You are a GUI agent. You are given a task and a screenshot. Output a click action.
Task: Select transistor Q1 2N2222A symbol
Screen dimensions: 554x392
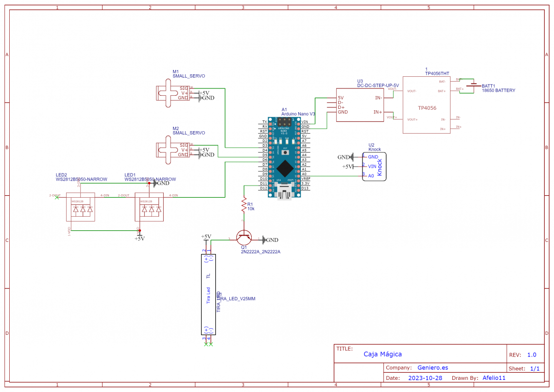pyautogui.click(x=244, y=237)
